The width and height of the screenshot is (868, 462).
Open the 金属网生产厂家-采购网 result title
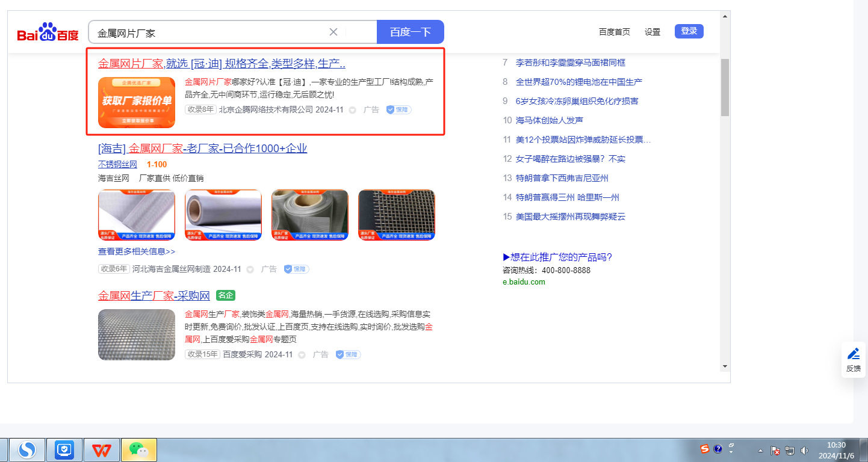(154, 295)
